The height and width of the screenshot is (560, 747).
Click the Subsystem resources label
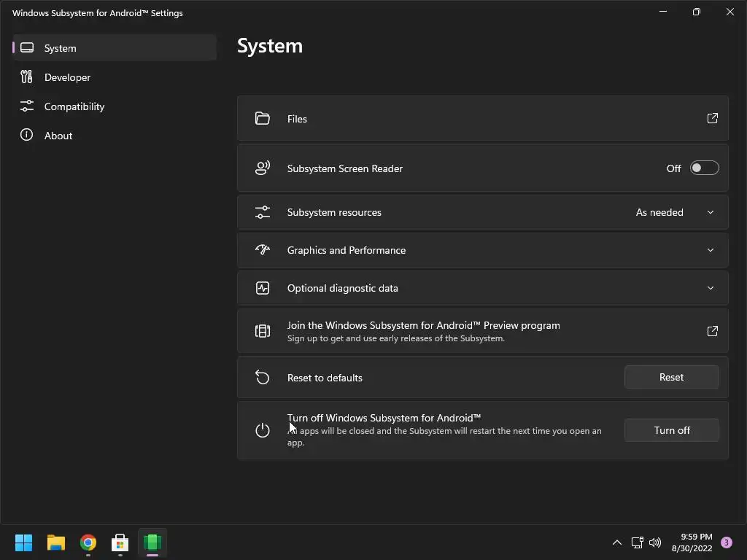(334, 212)
